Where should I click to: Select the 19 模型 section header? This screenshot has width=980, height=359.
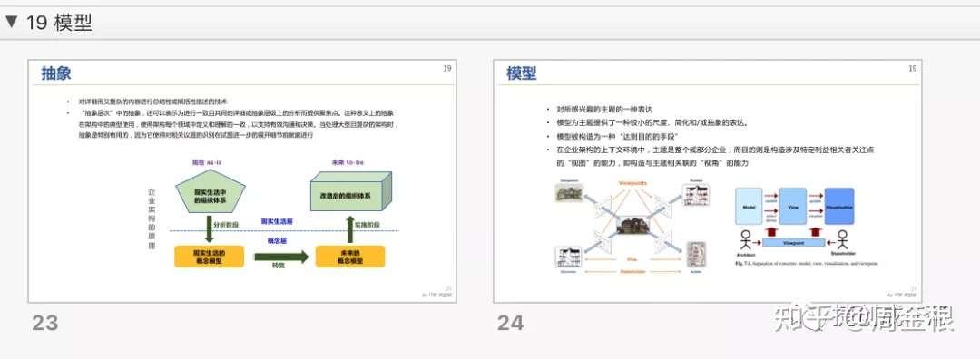(490, 23)
